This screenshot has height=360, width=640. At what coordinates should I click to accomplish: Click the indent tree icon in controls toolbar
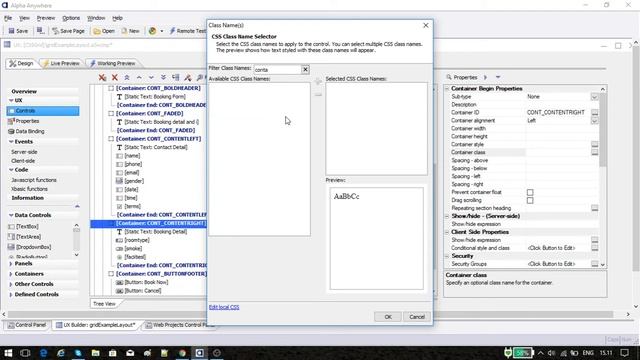176,77
